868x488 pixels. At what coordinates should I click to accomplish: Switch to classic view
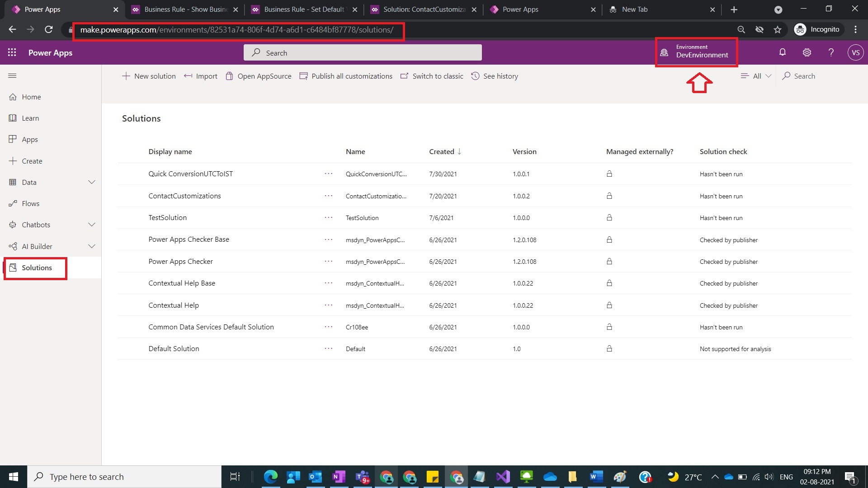pos(432,76)
